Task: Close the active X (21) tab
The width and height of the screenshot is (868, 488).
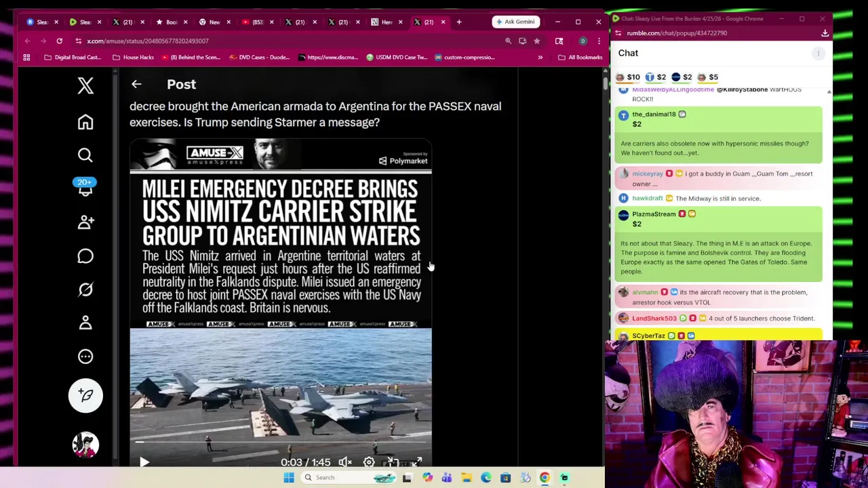Action: pyautogui.click(x=443, y=22)
